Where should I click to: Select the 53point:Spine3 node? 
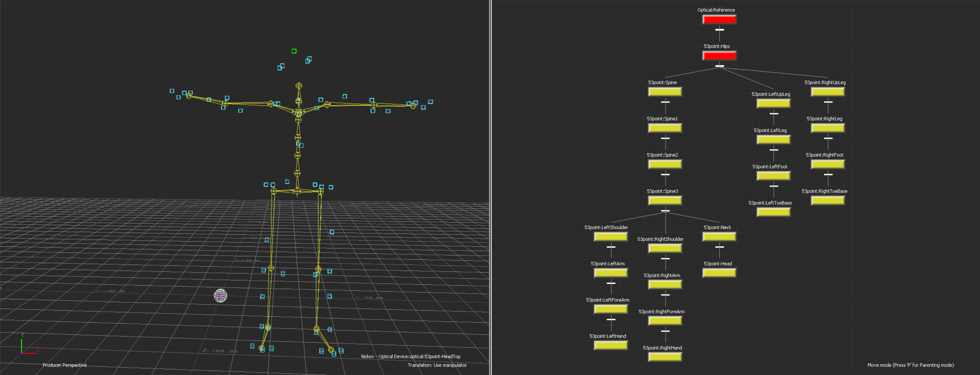pos(665,201)
